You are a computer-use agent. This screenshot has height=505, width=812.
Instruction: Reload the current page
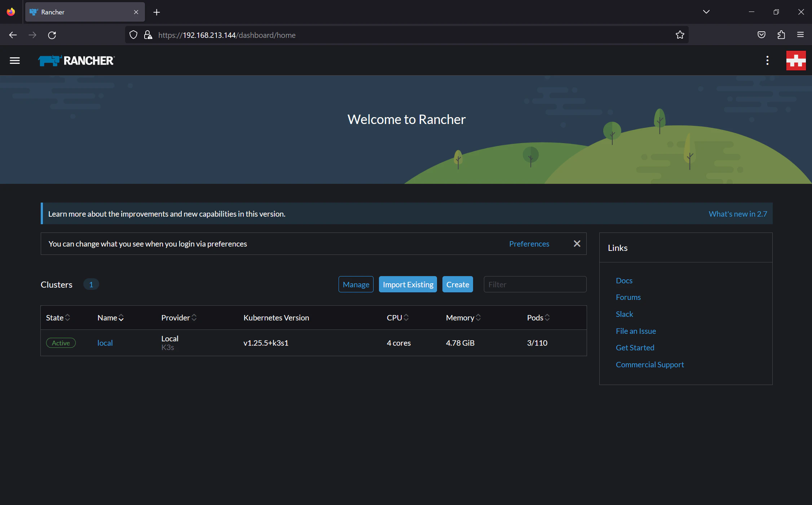click(52, 35)
